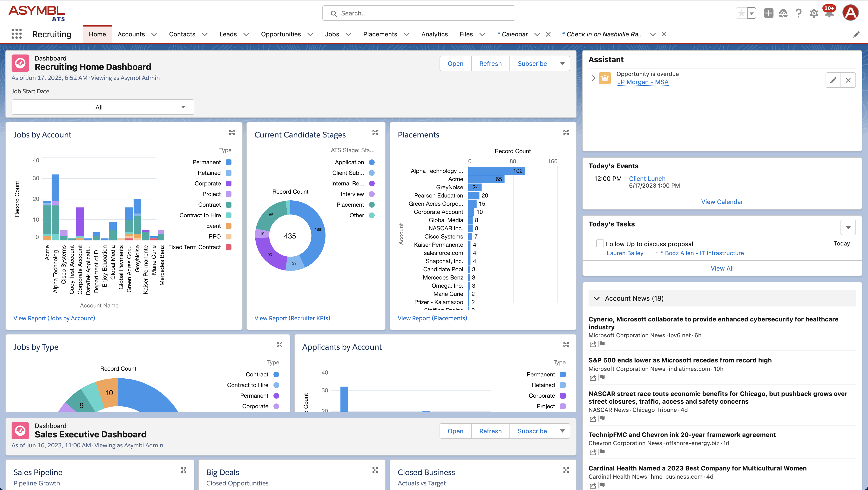Open Recruiting Home Dashboard more actions dropdown
The image size is (868, 490).
click(x=562, y=63)
